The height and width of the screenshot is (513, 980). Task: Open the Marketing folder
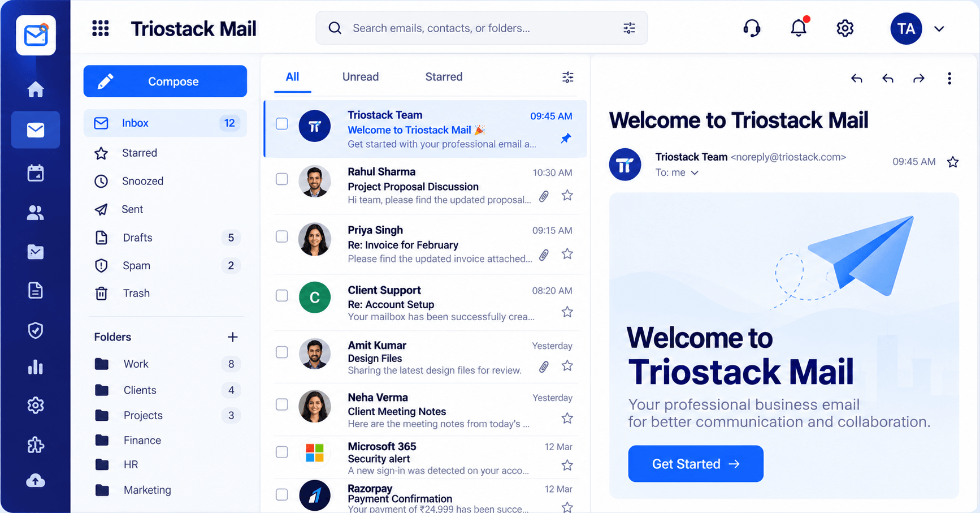165,490
